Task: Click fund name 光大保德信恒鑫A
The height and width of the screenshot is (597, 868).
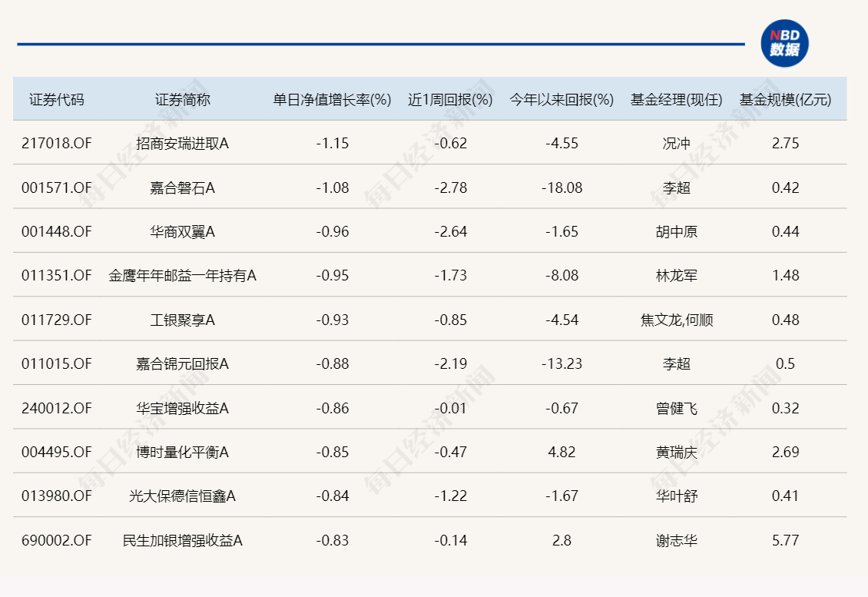Action: (x=182, y=496)
